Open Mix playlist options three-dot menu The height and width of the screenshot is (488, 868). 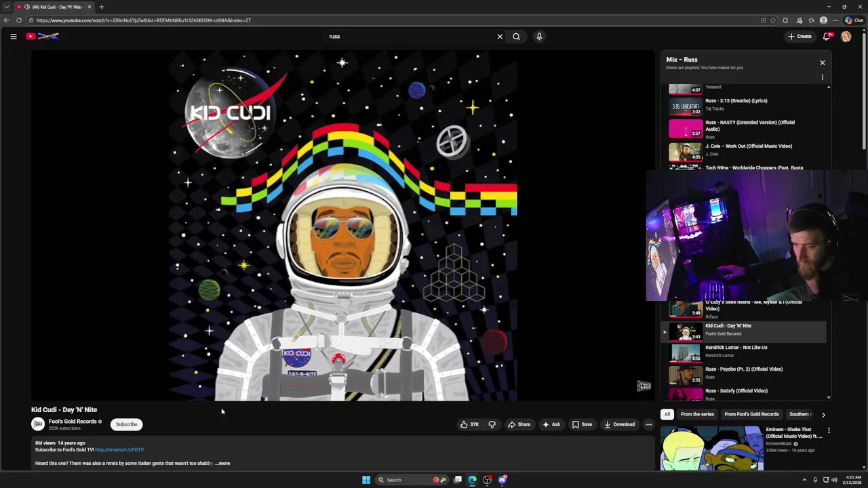(823, 77)
